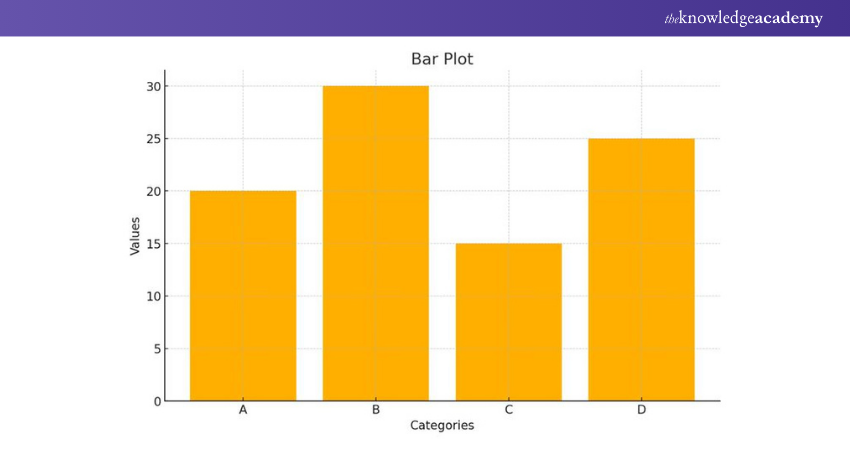
Task: Click the y-axis tick label 20
Action: pyautogui.click(x=152, y=191)
